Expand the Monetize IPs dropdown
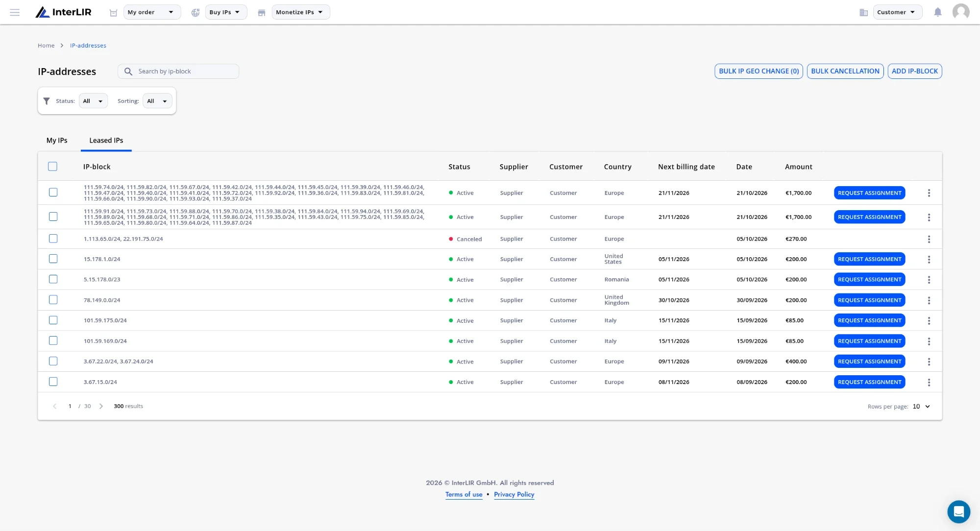 point(300,12)
